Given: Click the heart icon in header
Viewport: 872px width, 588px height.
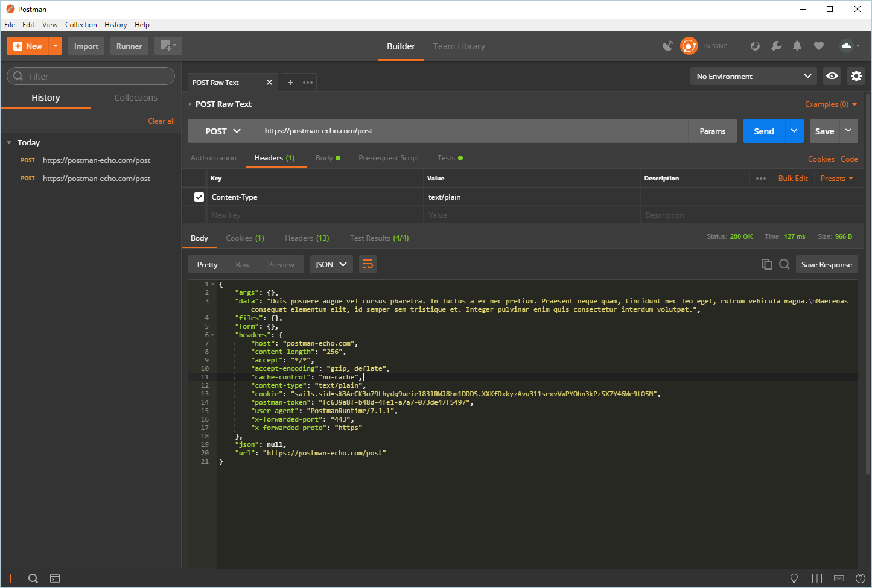Looking at the screenshot, I should (819, 46).
